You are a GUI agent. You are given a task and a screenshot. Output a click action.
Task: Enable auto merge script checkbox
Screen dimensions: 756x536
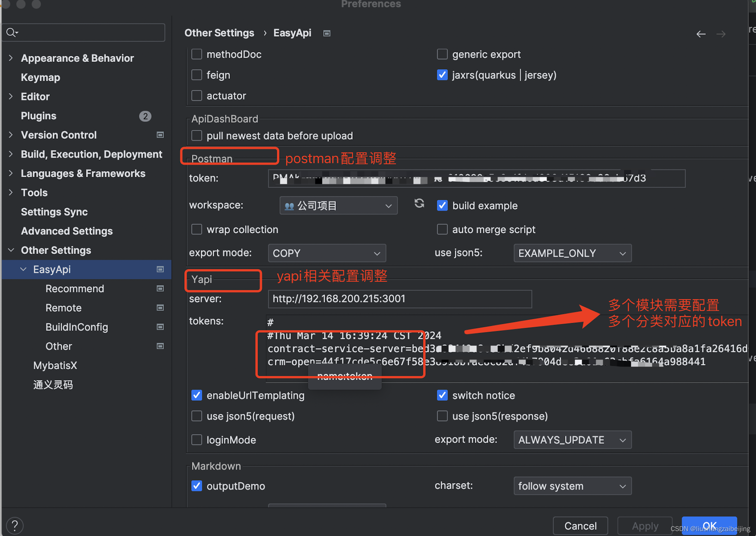click(442, 229)
